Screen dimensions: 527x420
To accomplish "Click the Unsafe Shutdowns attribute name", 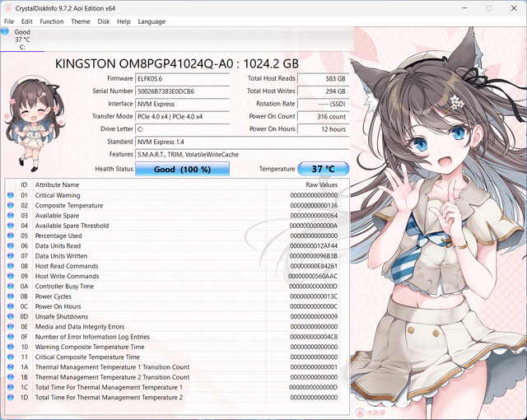I will pos(62,316).
